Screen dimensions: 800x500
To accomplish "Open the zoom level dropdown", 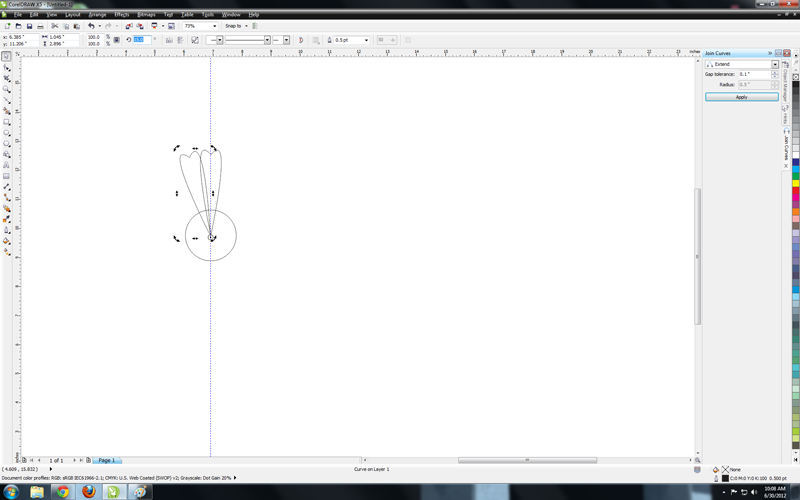I will click(x=214, y=26).
